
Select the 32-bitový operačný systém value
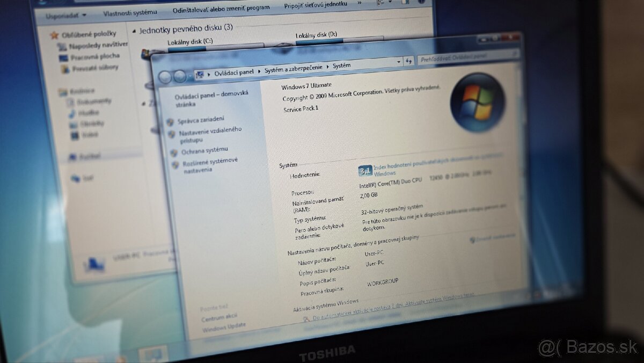coord(392,209)
